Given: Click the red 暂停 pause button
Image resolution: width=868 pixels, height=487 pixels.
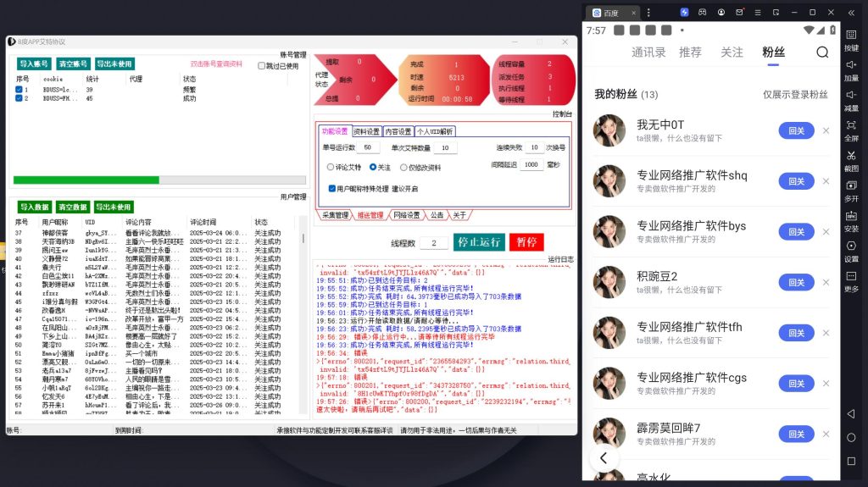Looking at the screenshot, I should (526, 242).
